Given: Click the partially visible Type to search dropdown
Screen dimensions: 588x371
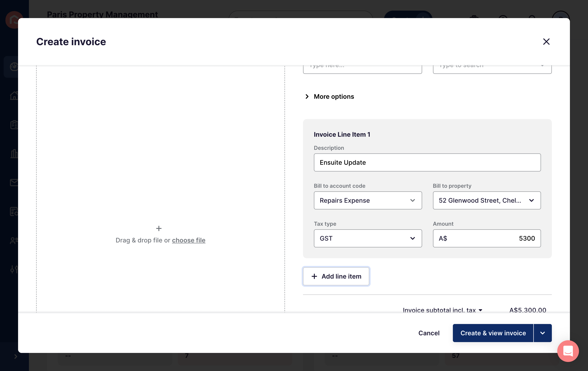Looking at the screenshot, I should [x=492, y=69].
